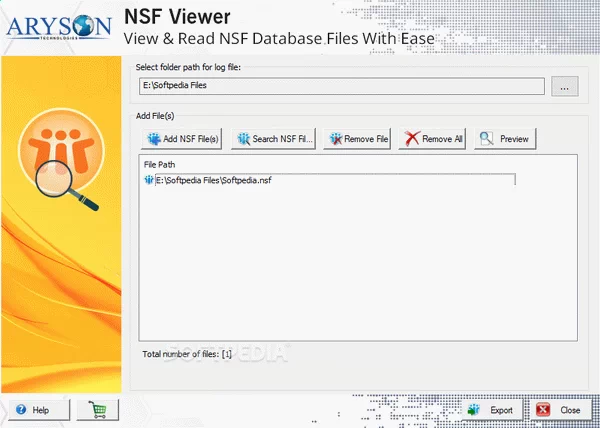This screenshot has width=600, height=428.
Task: Browse log folder with the ellipsis button
Action: click(565, 86)
